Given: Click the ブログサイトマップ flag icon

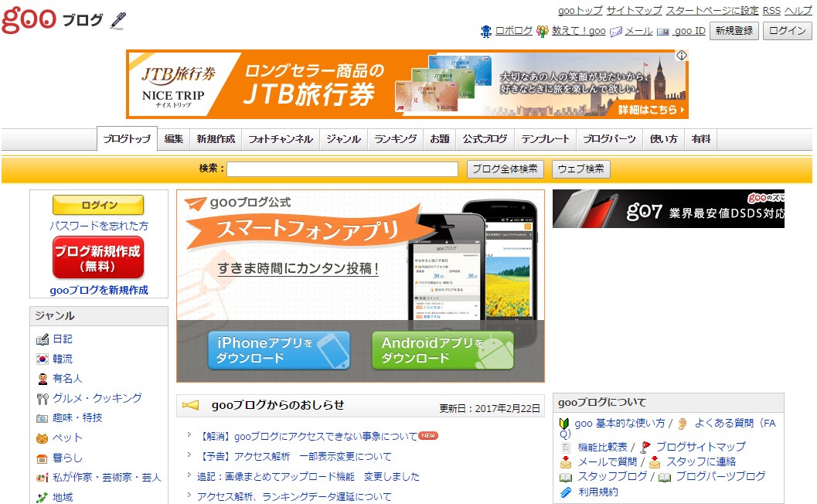Looking at the screenshot, I should (x=645, y=447).
